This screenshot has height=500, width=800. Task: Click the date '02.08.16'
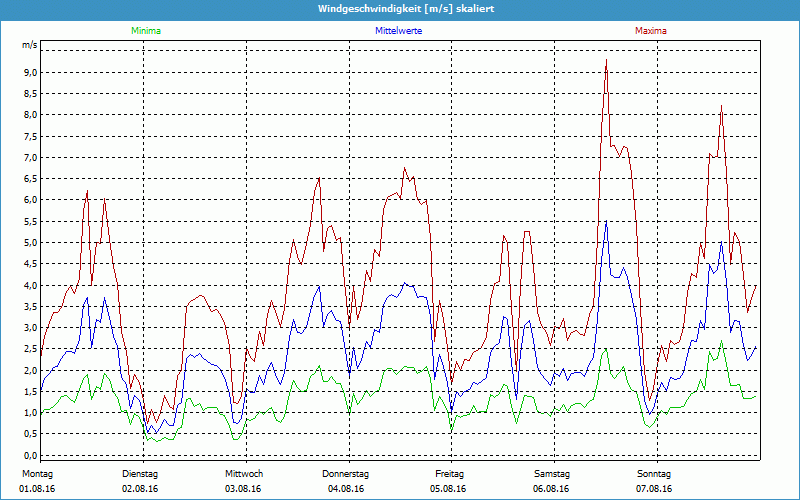pos(140,489)
